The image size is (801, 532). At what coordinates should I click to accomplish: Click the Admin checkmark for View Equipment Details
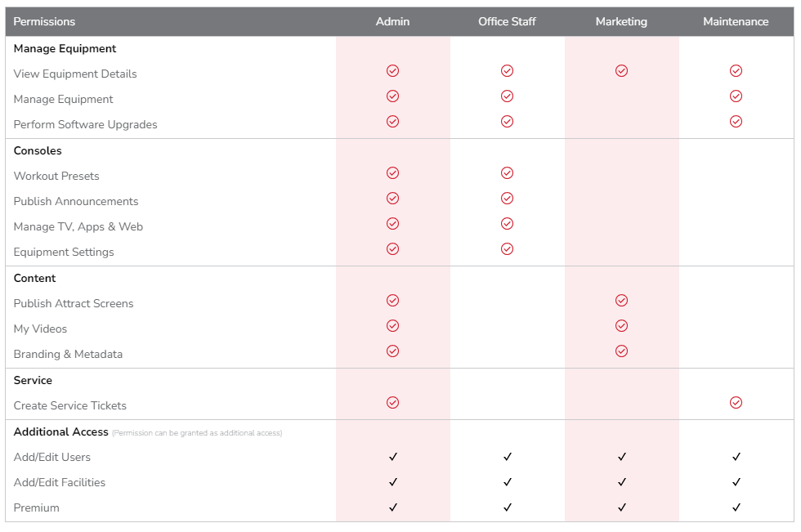[x=392, y=70]
